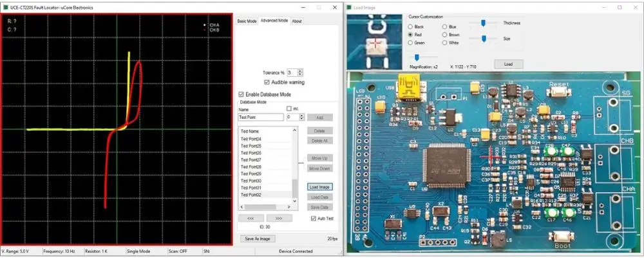
Task: Select Test Point24 in the list
Action: click(265, 139)
